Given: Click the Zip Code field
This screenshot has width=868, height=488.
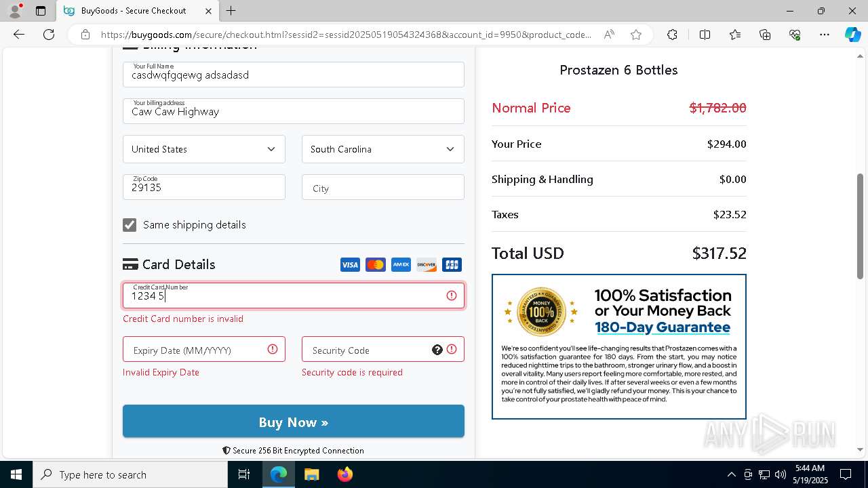Looking at the screenshot, I should (x=204, y=187).
